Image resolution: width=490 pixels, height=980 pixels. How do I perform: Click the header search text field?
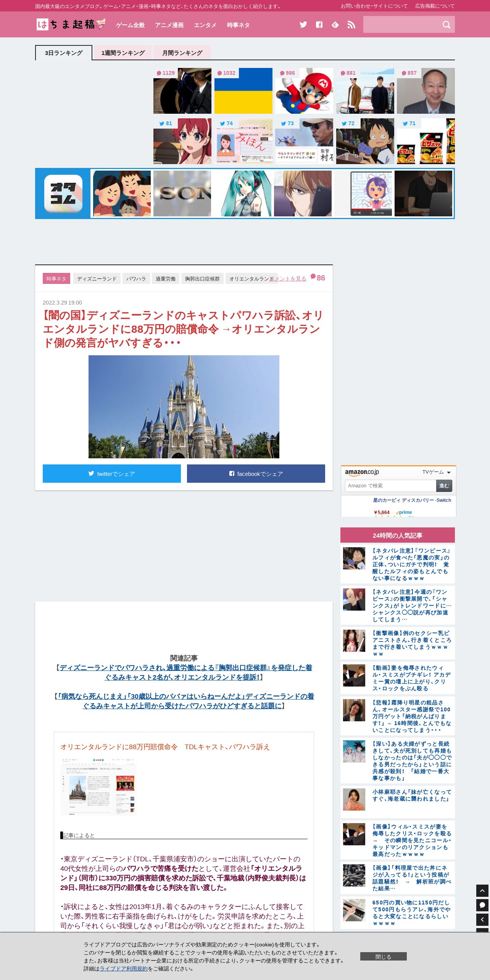click(x=401, y=24)
